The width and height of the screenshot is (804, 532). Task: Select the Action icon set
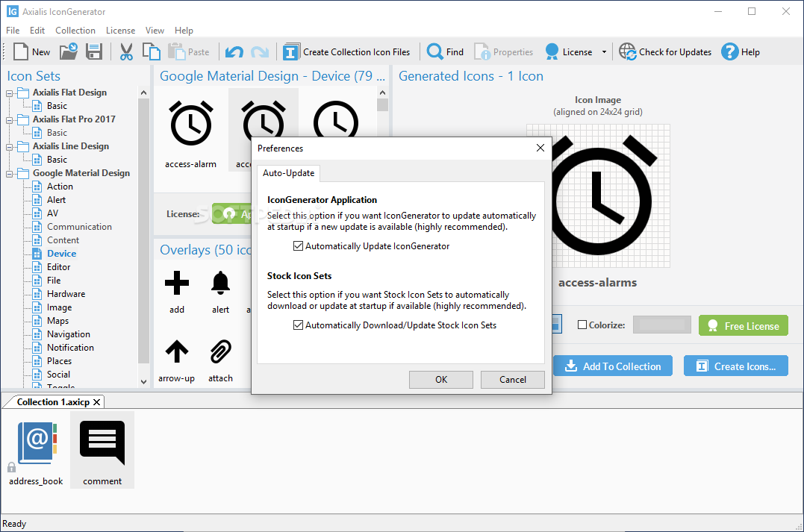click(x=60, y=187)
